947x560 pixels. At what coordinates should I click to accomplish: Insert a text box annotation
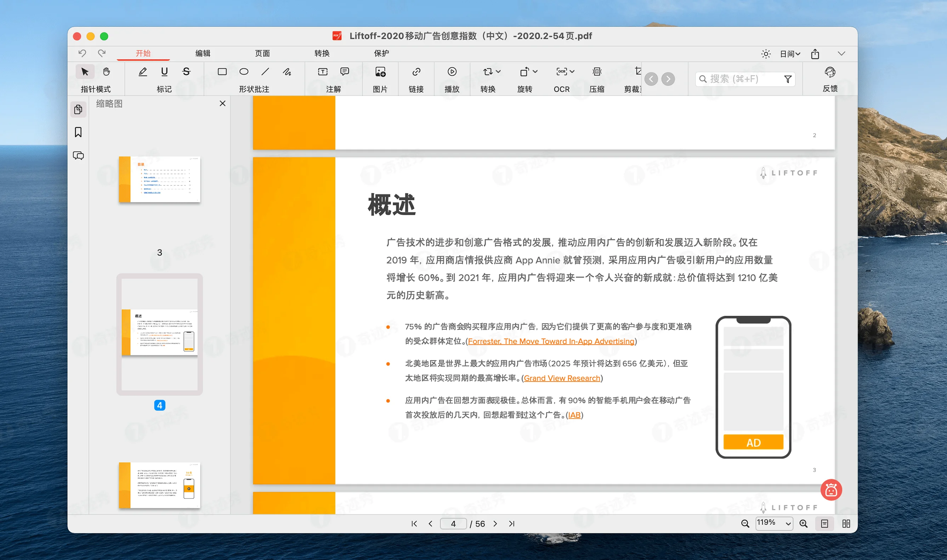323,72
